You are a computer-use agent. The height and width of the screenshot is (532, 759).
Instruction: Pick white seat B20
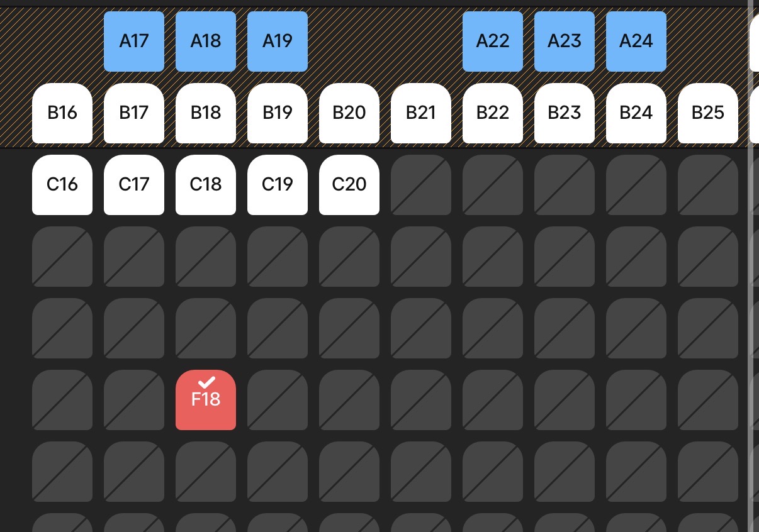point(349,113)
